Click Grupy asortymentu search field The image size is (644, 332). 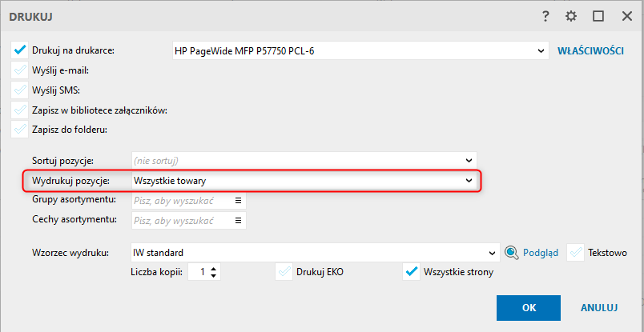(183, 201)
